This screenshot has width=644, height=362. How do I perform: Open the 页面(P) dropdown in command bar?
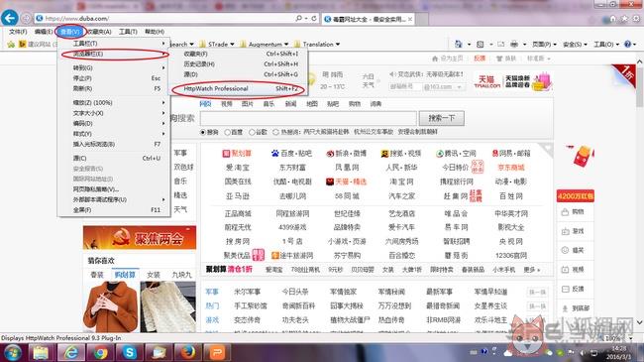point(544,44)
